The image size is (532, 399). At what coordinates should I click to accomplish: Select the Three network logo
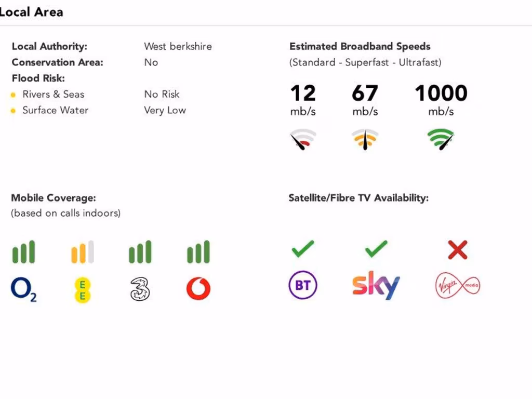pyautogui.click(x=140, y=289)
